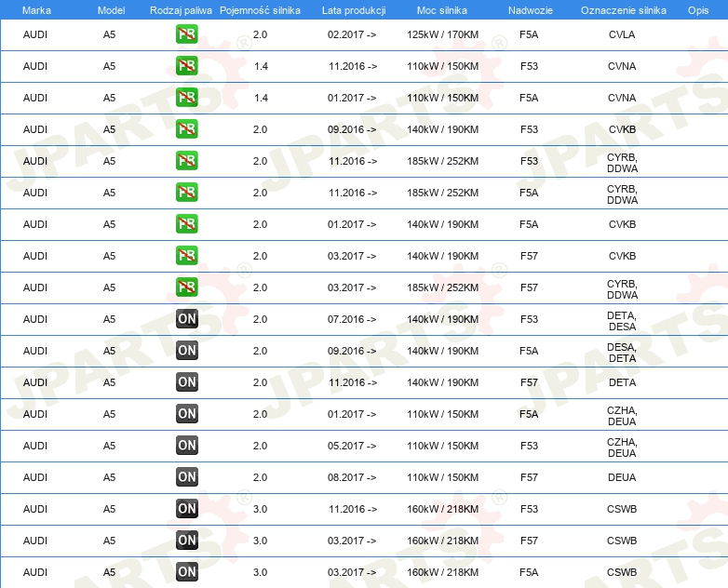This screenshot has width=728, height=588.
Task: Click CYRB, DDWA code in the F57 row
Action: click(622, 288)
